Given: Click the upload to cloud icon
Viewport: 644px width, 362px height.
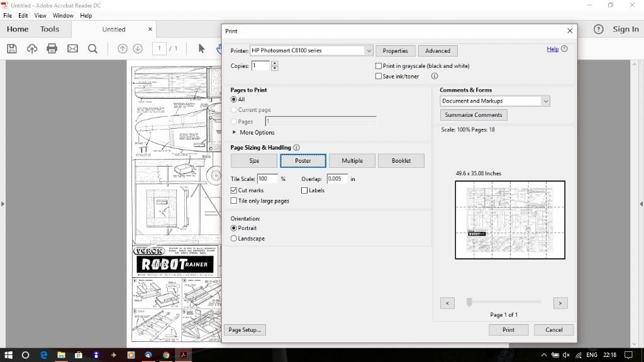Looking at the screenshot, I should coord(31,48).
